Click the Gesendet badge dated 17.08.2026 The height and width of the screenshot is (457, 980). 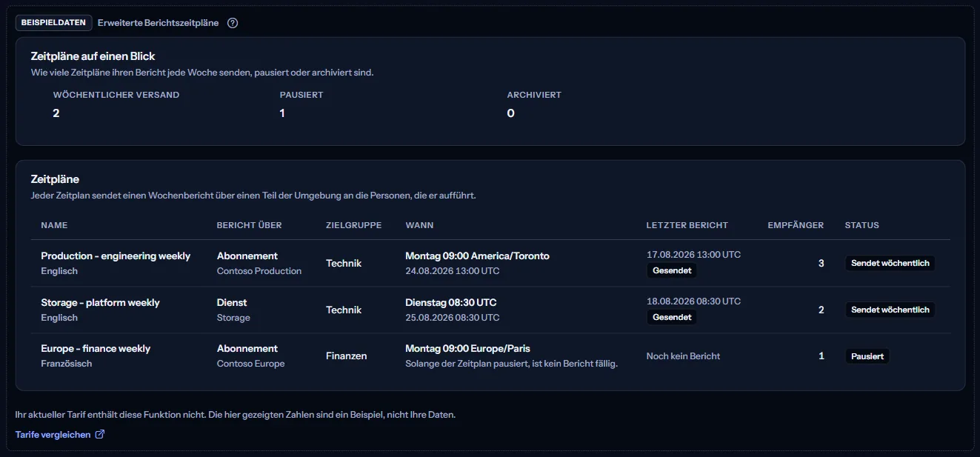[672, 271]
